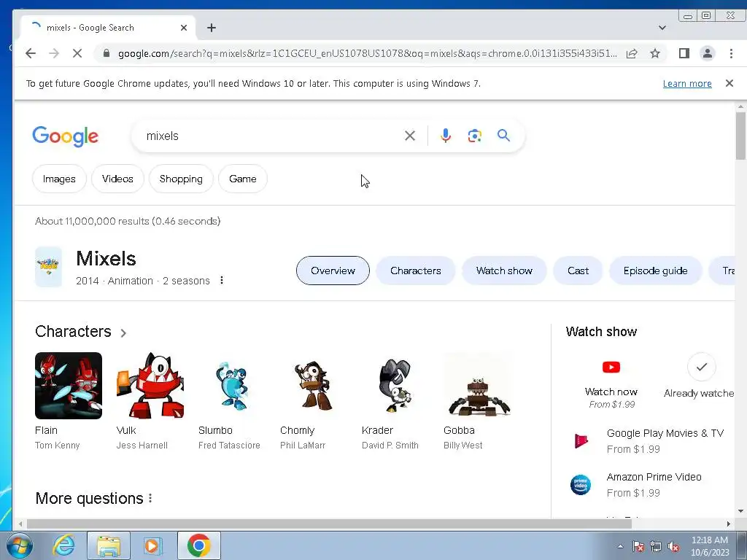Open the Google Play Movies & TV option
This screenshot has width=747, height=560.
665,441
